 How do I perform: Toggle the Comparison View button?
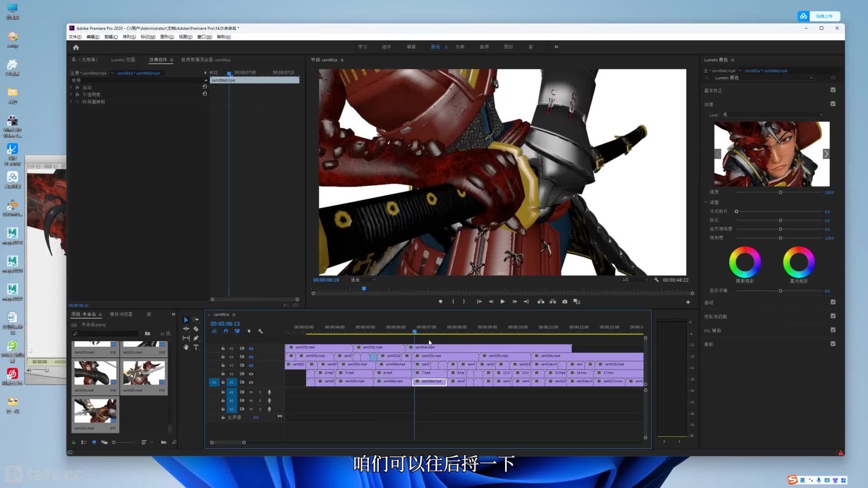tap(576, 301)
